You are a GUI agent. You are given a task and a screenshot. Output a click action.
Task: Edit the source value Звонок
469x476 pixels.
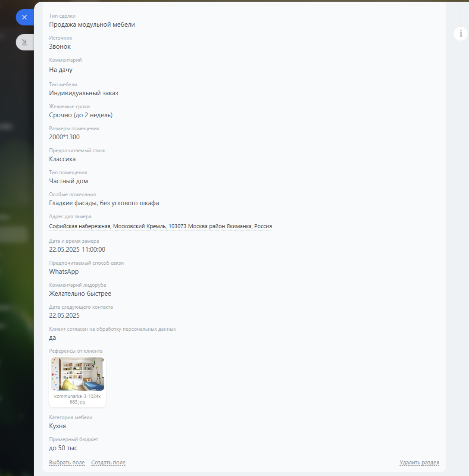pos(60,47)
